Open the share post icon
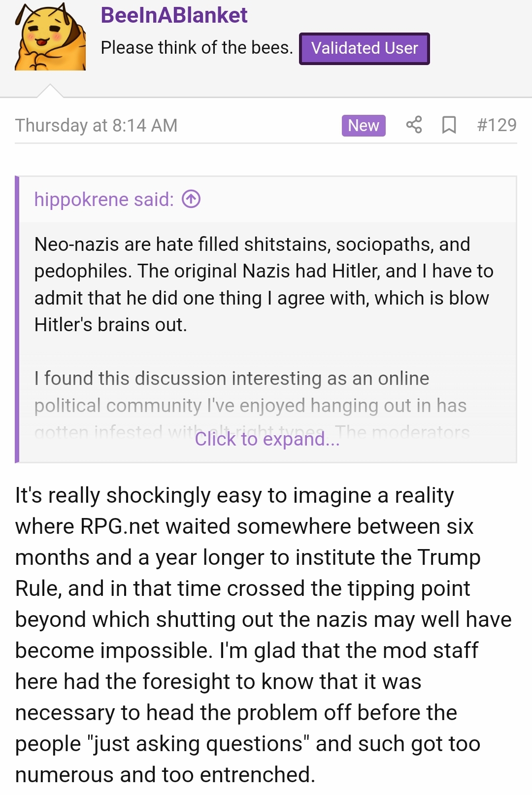Viewport: 532px width, 795px height. pos(414,125)
